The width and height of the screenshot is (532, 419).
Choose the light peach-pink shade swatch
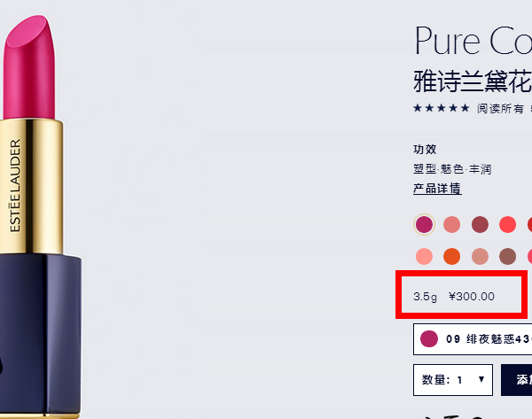424,256
